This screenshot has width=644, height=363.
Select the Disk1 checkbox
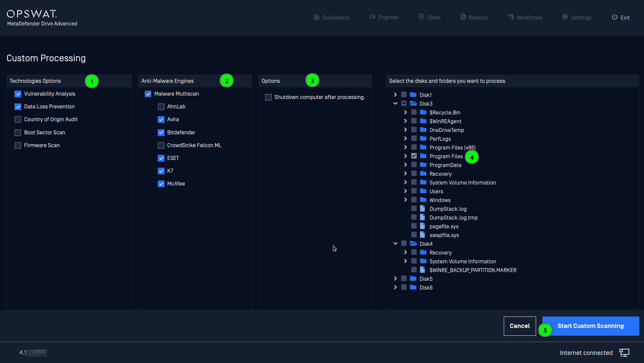[404, 95]
